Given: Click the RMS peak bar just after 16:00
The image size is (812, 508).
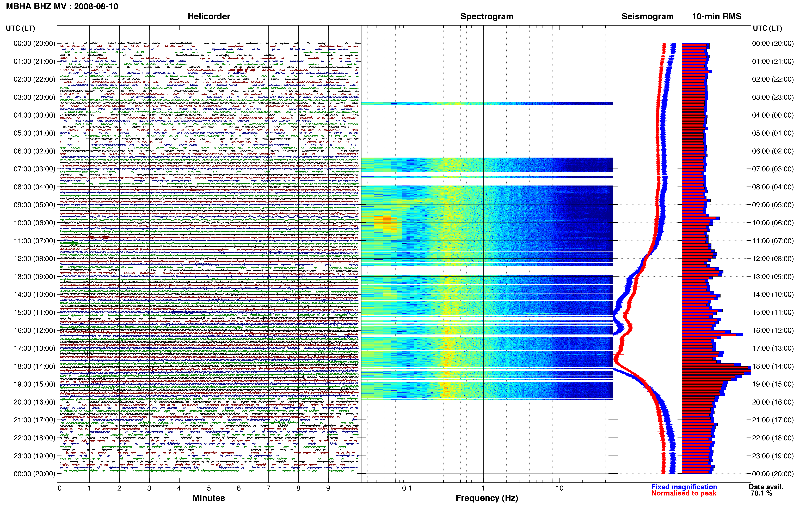Looking at the screenshot, I should click(x=712, y=335).
